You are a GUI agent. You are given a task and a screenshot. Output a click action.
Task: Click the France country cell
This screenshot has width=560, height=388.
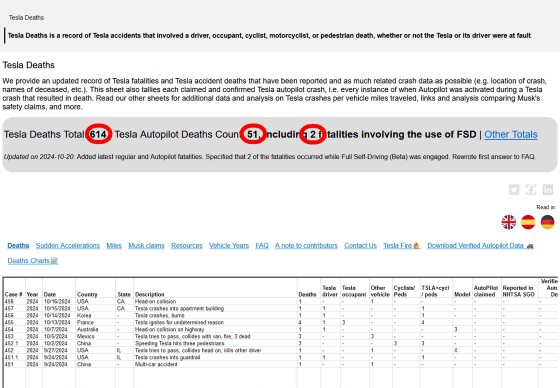click(85, 322)
